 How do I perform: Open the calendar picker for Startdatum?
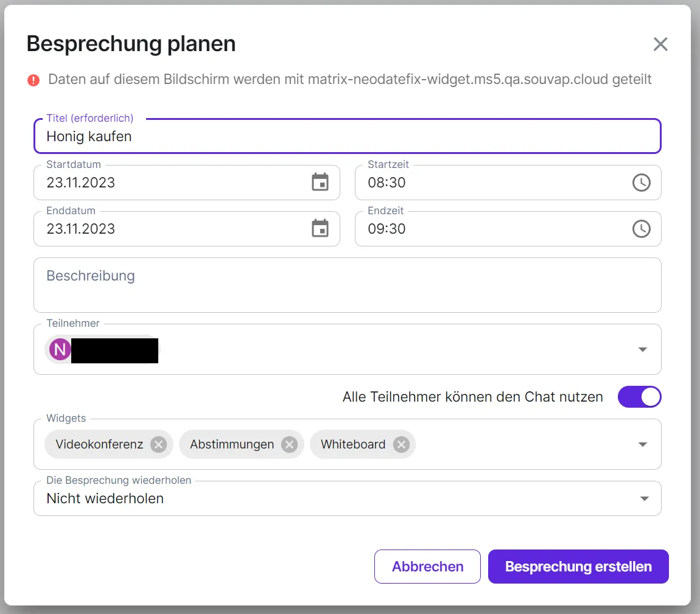click(320, 182)
